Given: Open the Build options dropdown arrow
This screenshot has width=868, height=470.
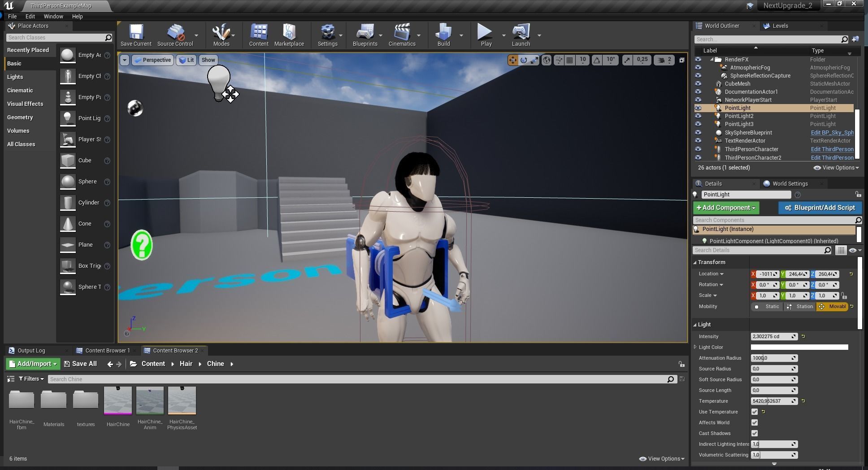Looking at the screenshot, I should (461, 35).
